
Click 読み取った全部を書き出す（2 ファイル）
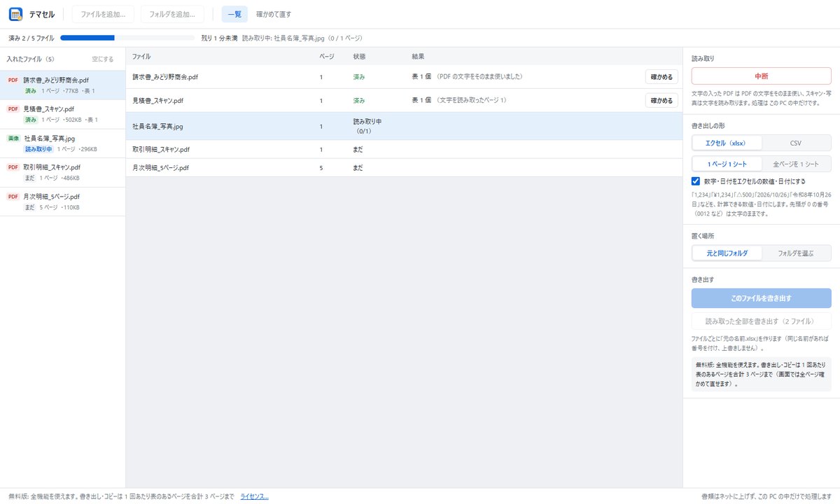(x=761, y=321)
